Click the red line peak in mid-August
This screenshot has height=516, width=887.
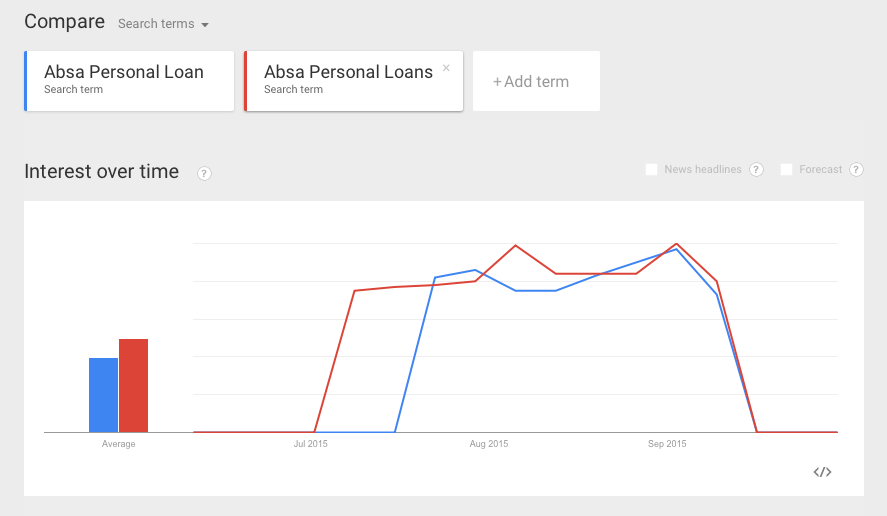pos(516,245)
